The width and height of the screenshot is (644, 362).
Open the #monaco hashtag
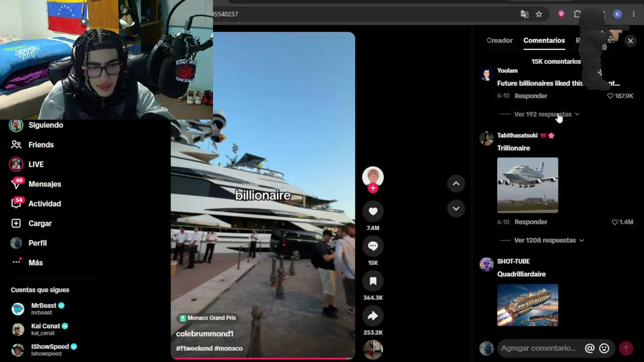(x=228, y=348)
